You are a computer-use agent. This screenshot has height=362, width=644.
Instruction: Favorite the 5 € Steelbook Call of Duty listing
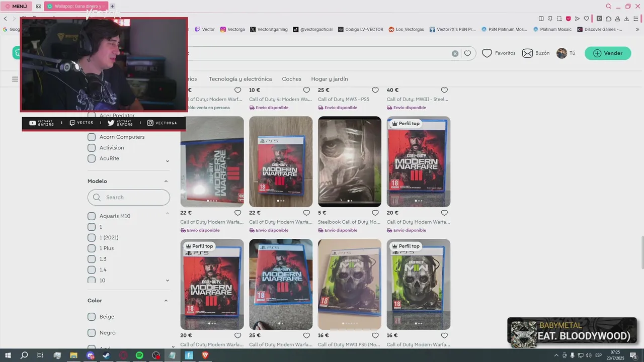coord(375,213)
